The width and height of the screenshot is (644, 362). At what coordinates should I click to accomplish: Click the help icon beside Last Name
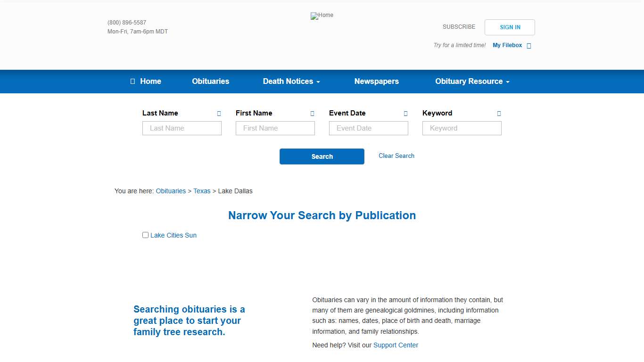click(219, 114)
